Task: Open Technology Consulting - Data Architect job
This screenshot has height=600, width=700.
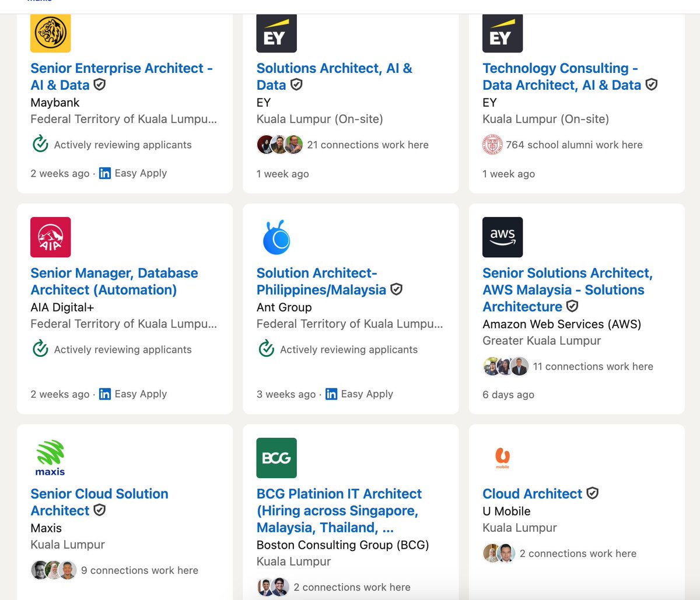Action: 562,76
